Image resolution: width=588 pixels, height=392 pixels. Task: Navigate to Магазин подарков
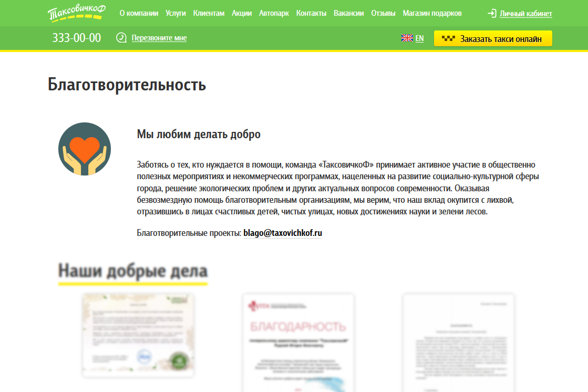pos(432,13)
